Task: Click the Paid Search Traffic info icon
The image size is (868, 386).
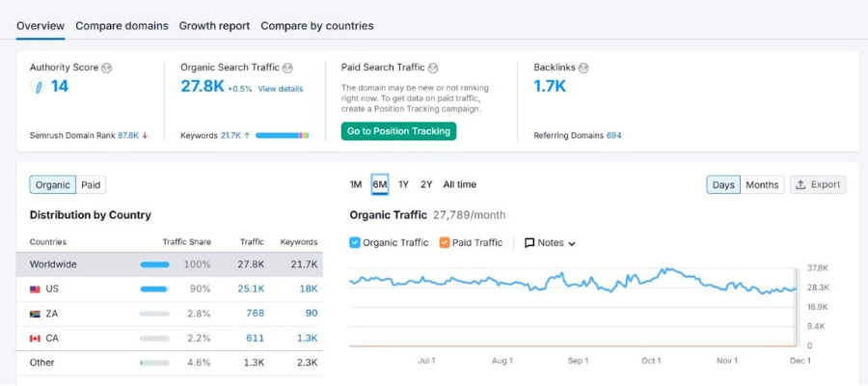Action: (434, 68)
